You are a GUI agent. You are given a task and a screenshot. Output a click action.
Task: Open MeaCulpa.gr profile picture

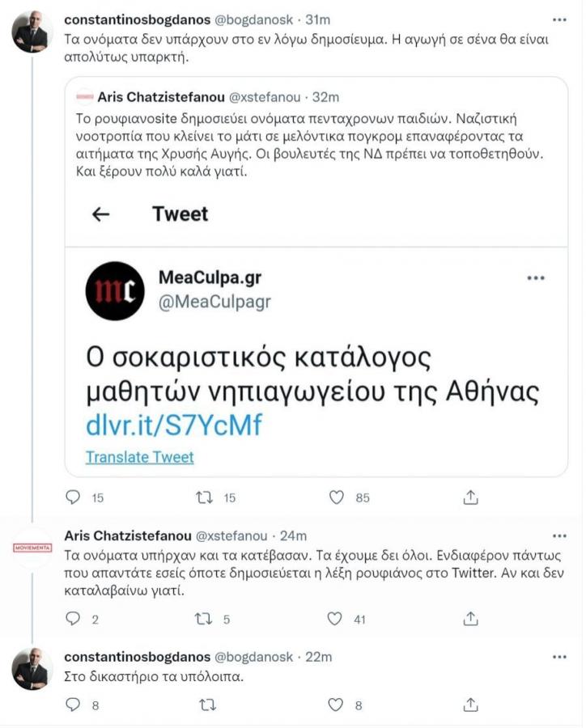pyautogui.click(x=115, y=290)
